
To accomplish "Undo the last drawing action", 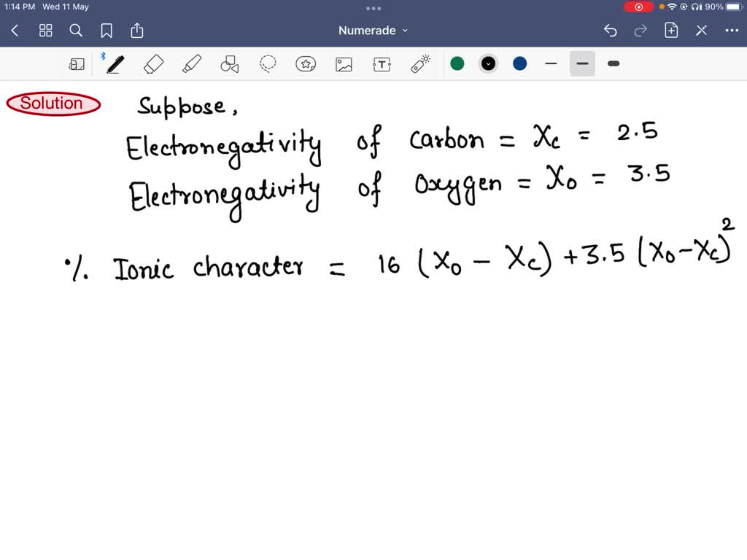I will coord(611,30).
